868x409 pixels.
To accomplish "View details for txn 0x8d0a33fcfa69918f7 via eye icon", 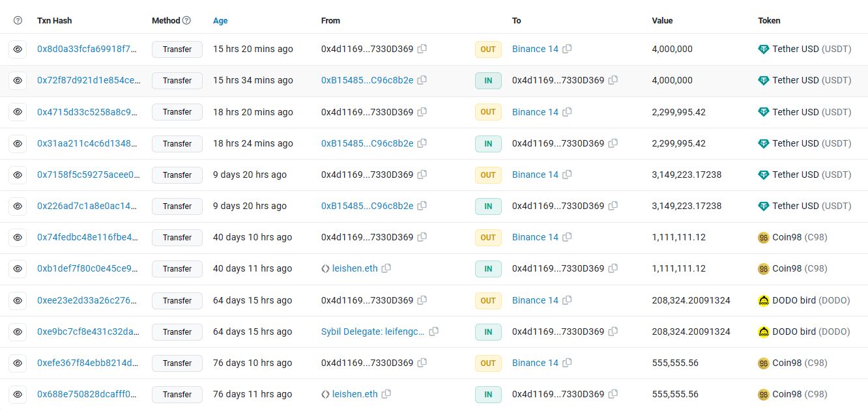I will 18,49.
